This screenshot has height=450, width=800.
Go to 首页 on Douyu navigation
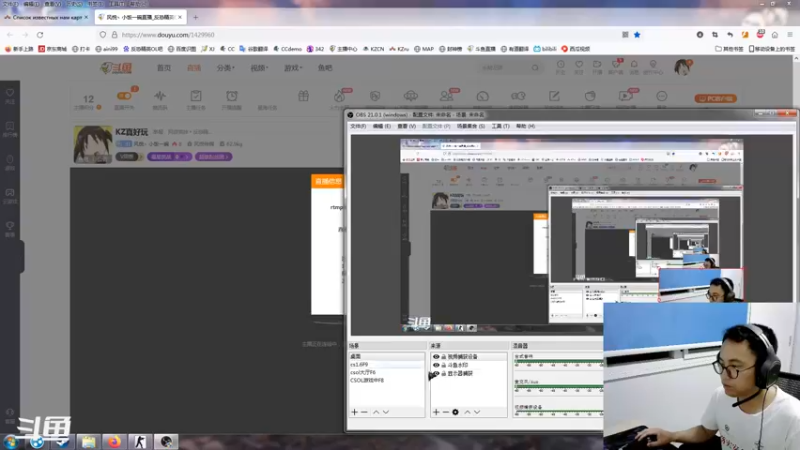(x=164, y=68)
